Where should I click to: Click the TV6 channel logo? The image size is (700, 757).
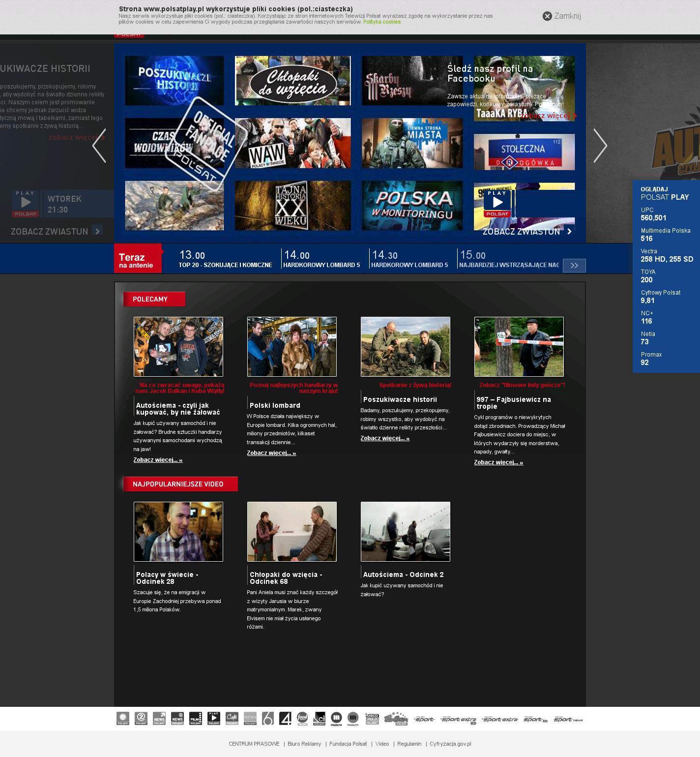[267, 718]
